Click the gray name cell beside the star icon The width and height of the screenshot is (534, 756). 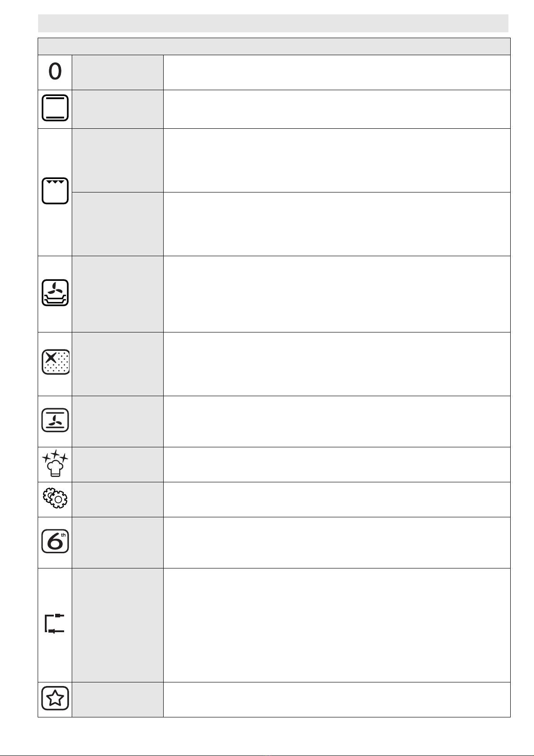click(x=117, y=699)
